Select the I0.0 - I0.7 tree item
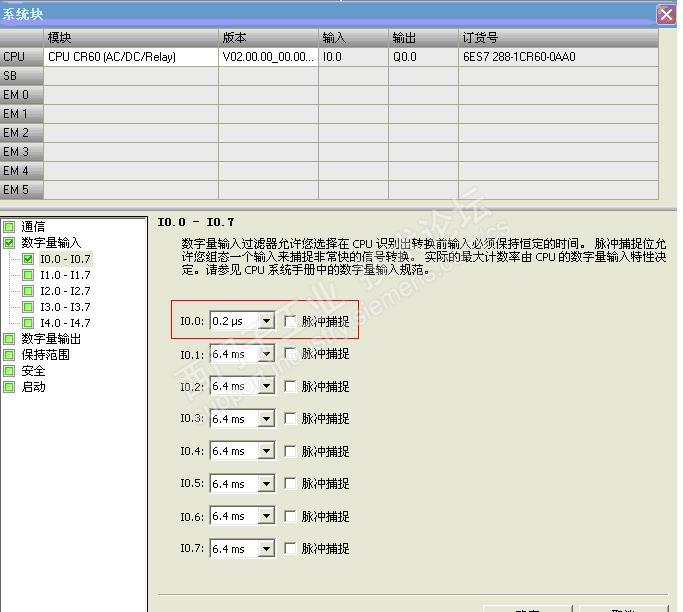 click(65, 259)
